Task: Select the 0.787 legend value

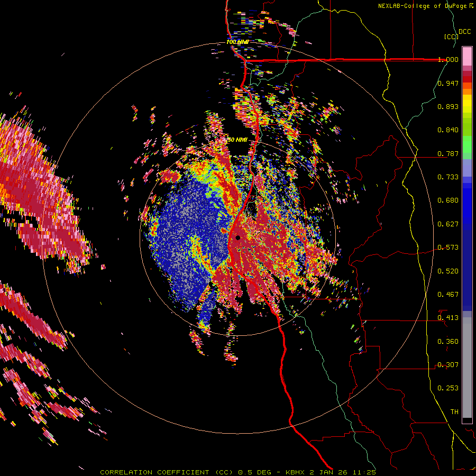Action: click(448, 153)
